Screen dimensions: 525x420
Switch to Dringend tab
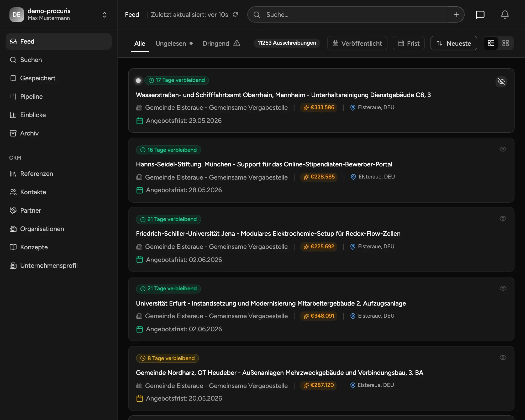pos(221,43)
